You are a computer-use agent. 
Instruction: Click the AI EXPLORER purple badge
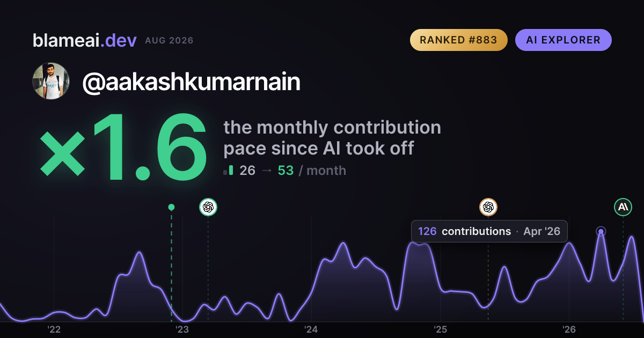563,40
